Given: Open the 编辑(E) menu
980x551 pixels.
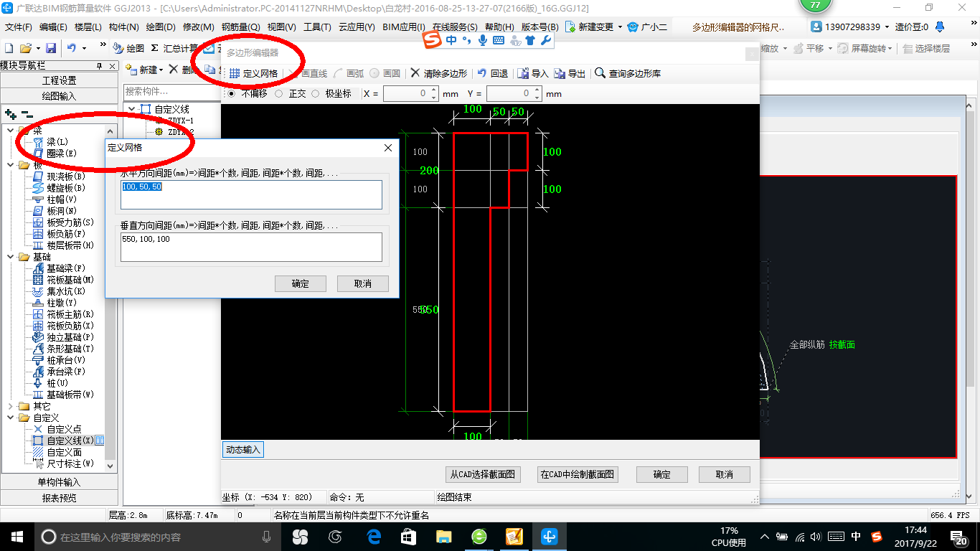Looking at the screenshot, I should [53, 27].
